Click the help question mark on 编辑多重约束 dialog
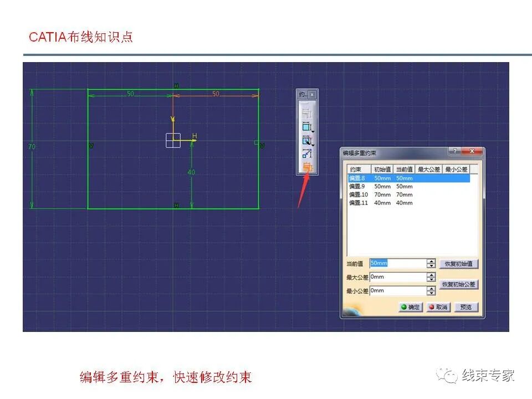532x399 pixels. [x=456, y=151]
